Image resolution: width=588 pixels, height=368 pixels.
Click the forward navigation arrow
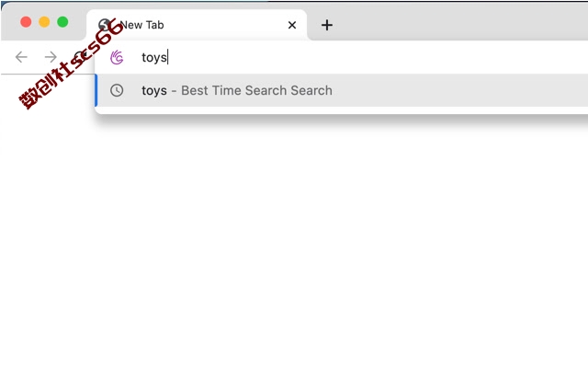pyautogui.click(x=51, y=57)
